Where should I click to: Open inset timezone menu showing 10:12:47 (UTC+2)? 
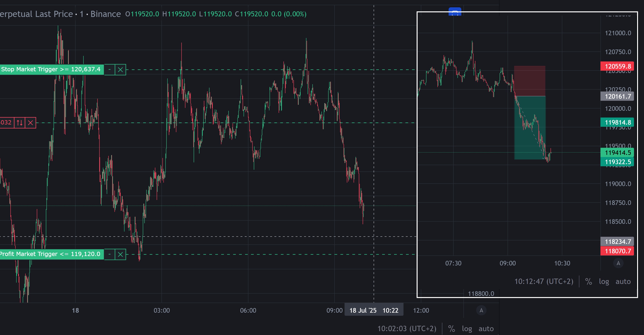tap(544, 281)
